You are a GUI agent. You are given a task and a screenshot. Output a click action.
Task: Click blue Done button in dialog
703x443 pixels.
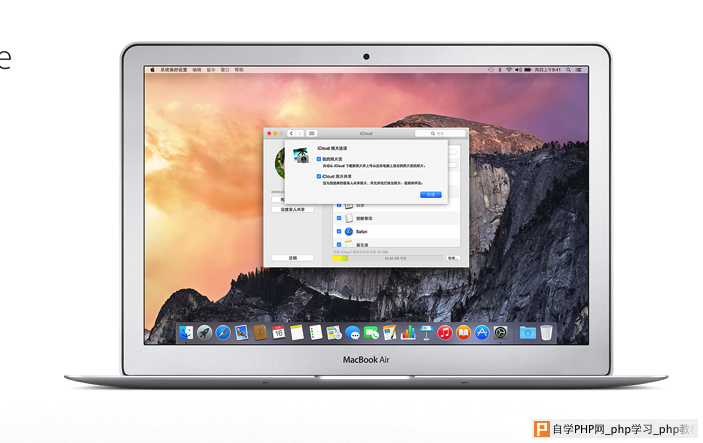click(431, 195)
